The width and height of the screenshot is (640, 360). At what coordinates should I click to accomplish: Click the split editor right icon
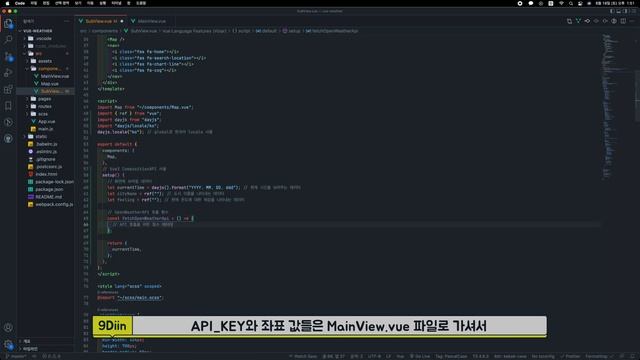coord(623,21)
